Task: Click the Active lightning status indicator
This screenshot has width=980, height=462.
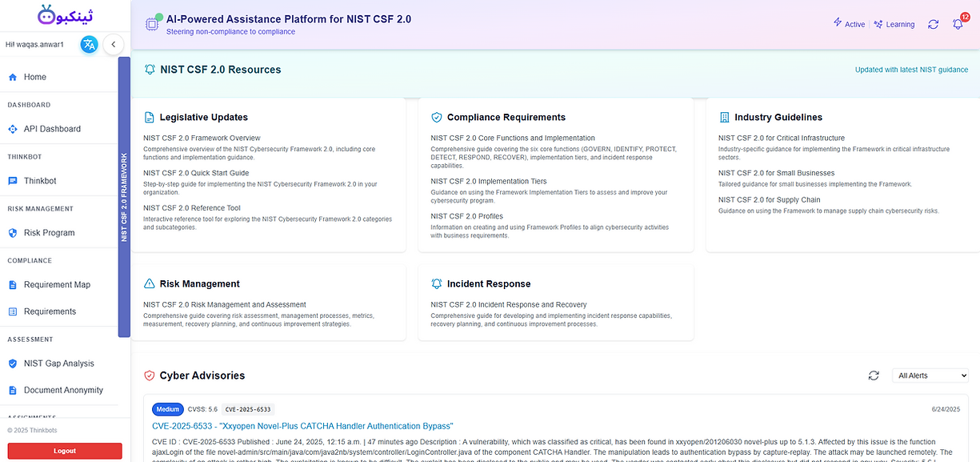Action: (849, 24)
